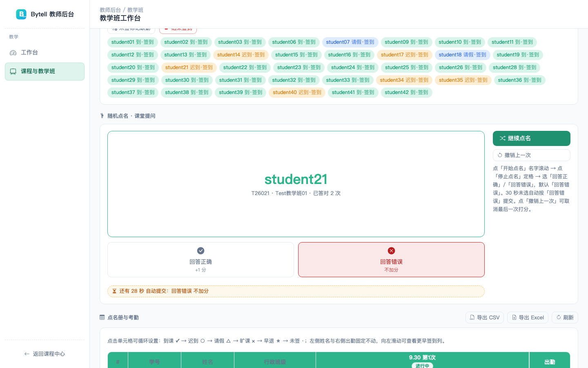Click the T26021 · Test教学班01 info line
The height and width of the screenshot is (368, 588).
(296, 193)
